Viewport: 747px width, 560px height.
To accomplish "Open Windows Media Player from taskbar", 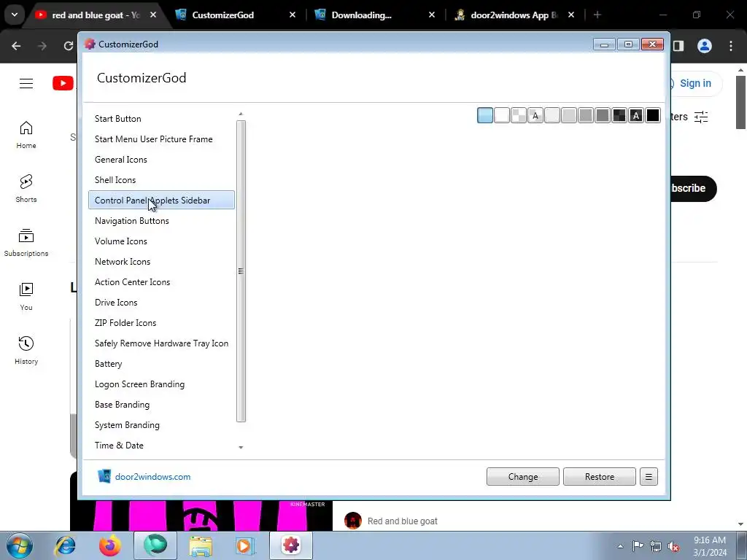I will coord(245,545).
